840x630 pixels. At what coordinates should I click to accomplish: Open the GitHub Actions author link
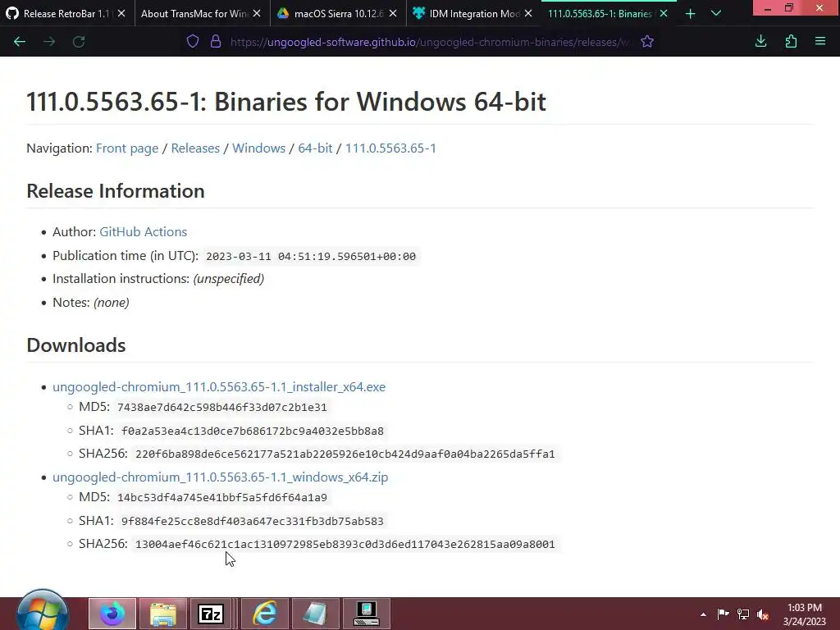click(x=143, y=232)
